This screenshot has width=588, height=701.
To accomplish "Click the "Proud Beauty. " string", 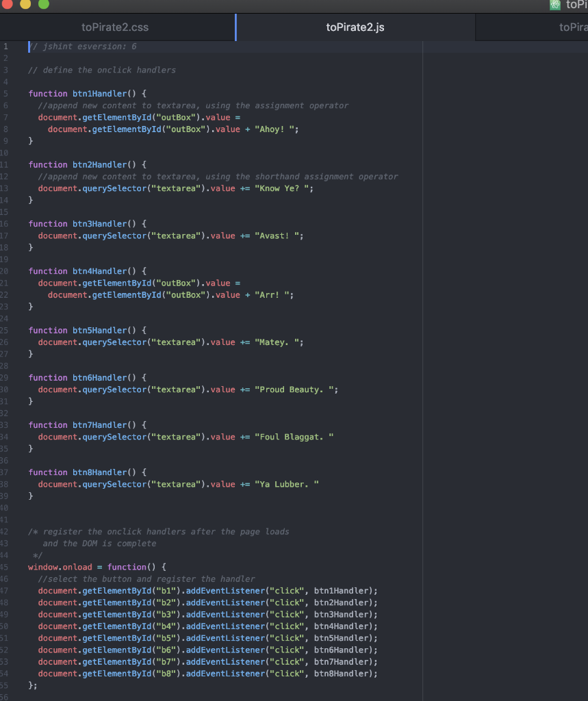I will [294, 390].
